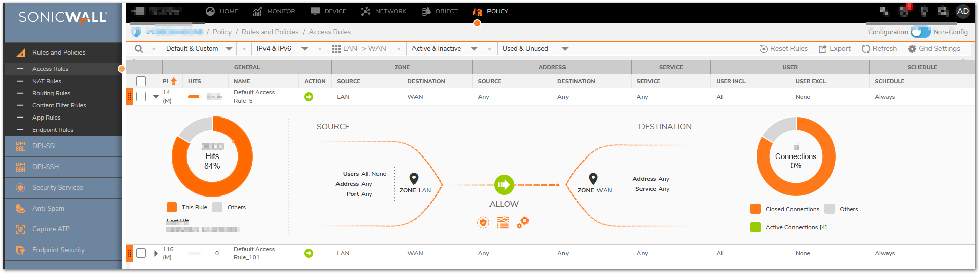This screenshot has height=274, width=980.
Task: Toggle the Configuration / Non-Config switch
Action: [920, 32]
